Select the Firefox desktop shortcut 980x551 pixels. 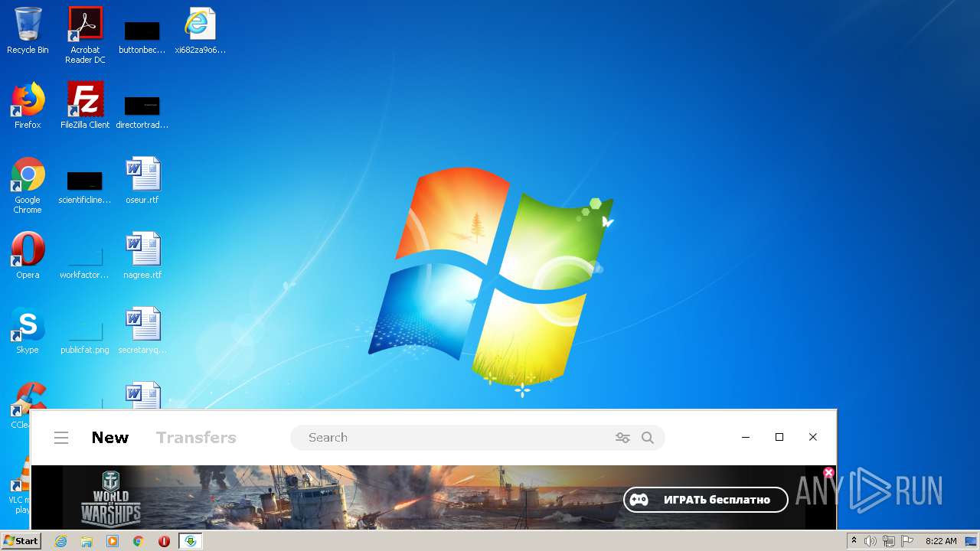click(28, 106)
